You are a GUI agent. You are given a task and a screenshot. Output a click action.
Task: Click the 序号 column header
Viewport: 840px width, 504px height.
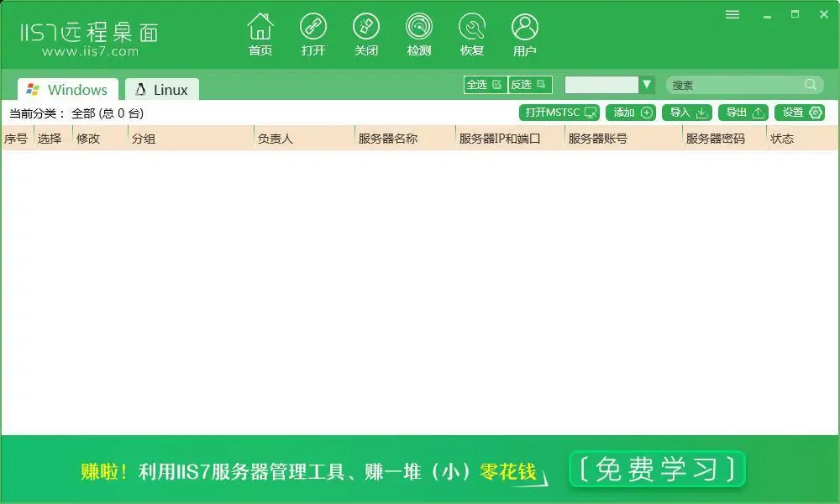click(16, 139)
